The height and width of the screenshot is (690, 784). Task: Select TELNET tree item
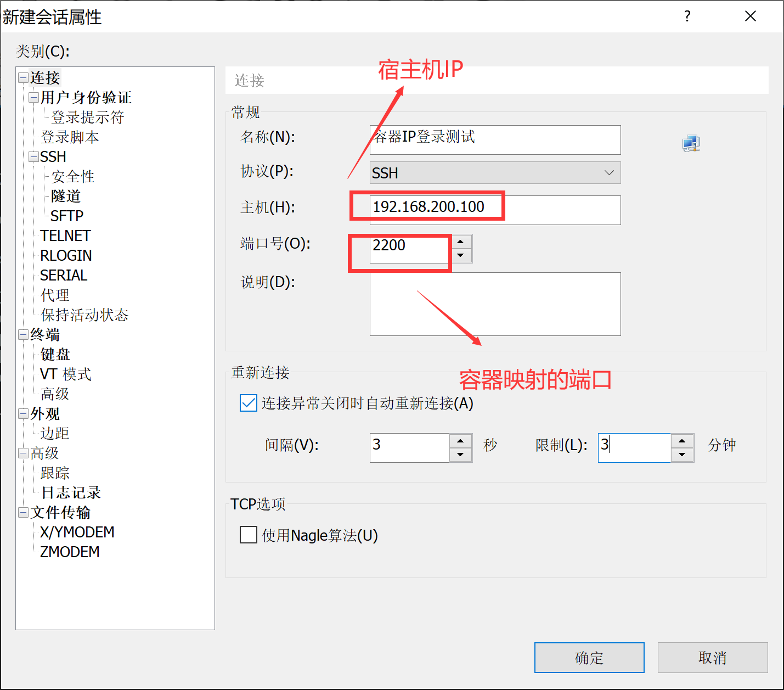pyautogui.click(x=65, y=236)
